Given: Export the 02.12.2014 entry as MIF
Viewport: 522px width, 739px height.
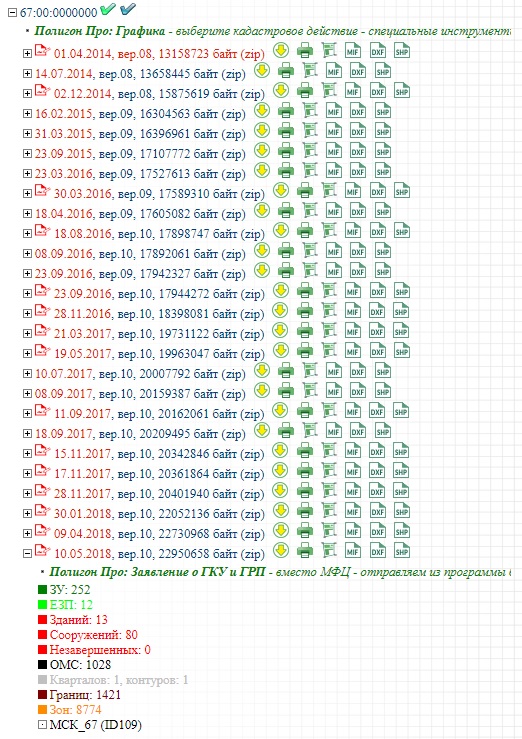Looking at the screenshot, I should (353, 90).
